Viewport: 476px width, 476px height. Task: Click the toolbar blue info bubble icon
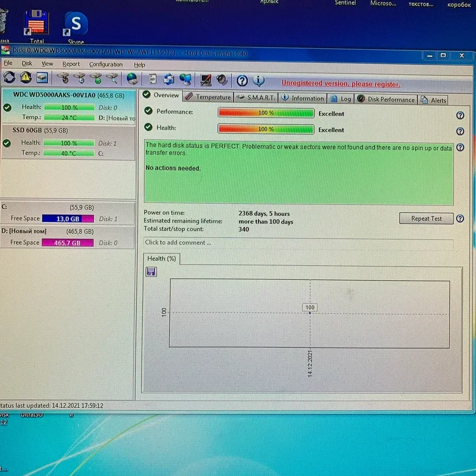point(259,81)
